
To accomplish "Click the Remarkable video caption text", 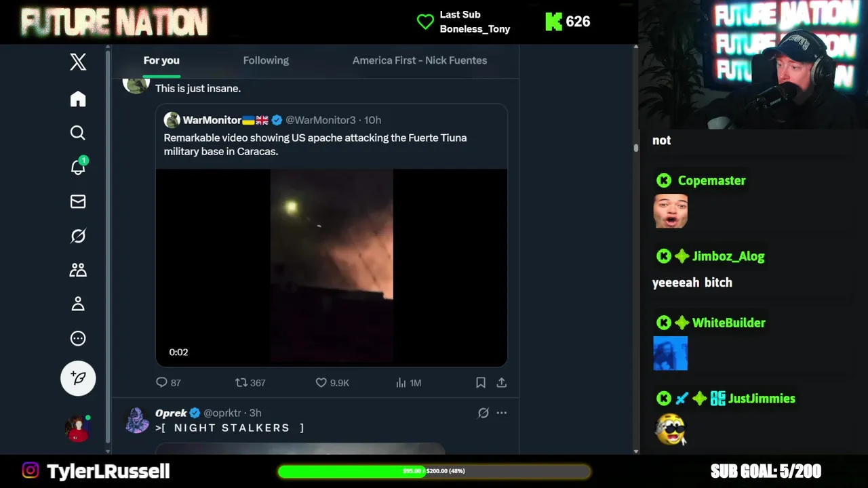I will [315, 144].
